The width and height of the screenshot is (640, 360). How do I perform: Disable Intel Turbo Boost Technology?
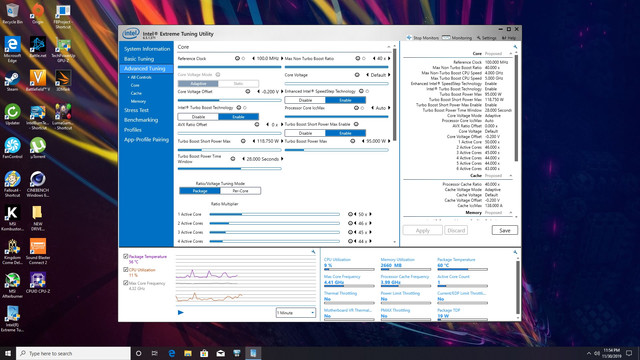coord(198,117)
